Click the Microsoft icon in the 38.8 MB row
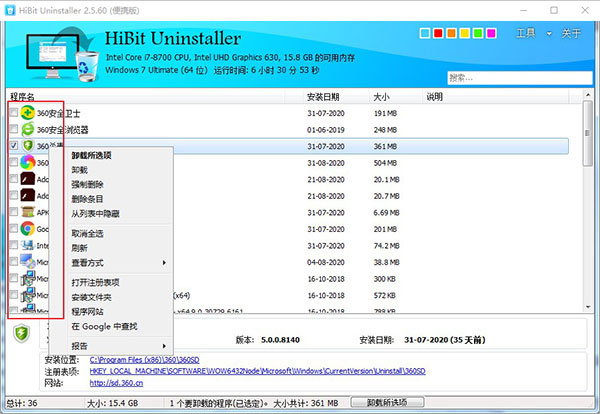This screenshot has width=600, height=414. (28, 261)
